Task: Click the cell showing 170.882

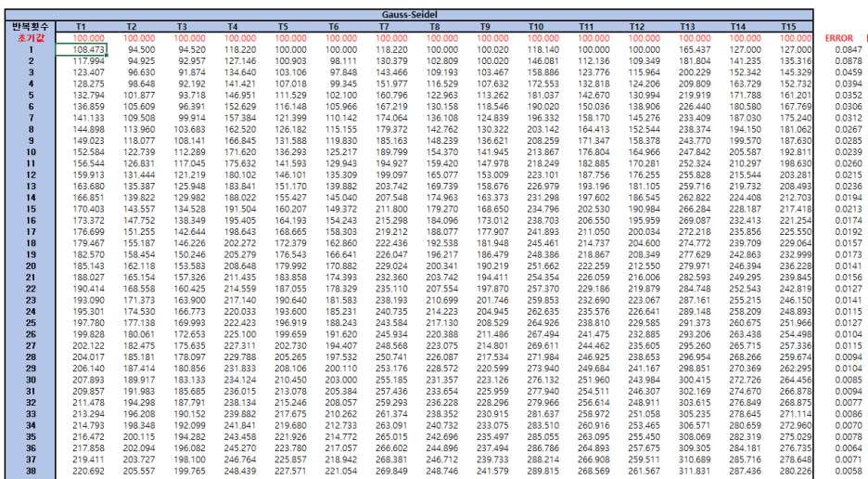Action: 333,266
